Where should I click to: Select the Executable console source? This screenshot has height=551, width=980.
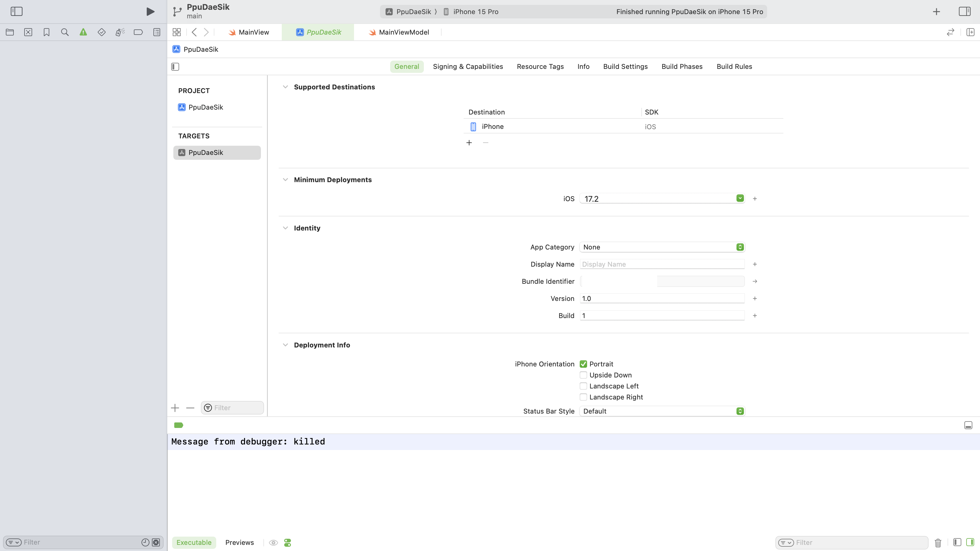(x=194, y=543)
